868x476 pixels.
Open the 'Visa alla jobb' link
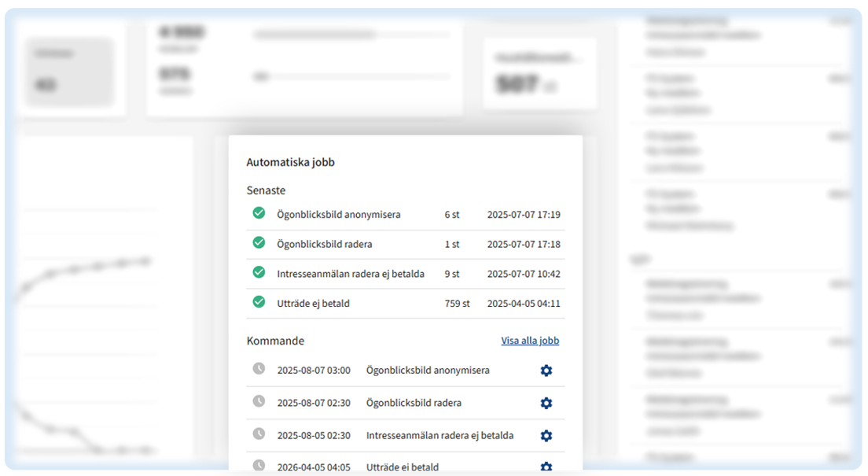tap(530, 341)
